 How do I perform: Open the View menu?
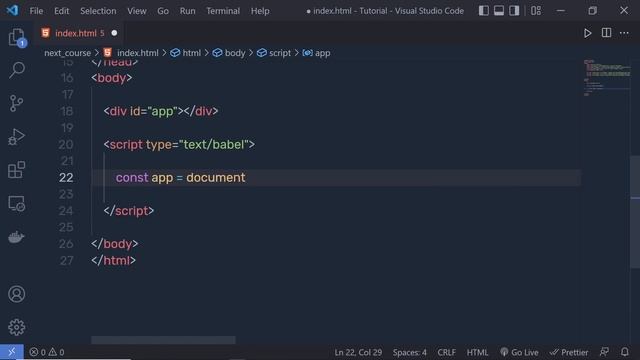coord(137,11)
